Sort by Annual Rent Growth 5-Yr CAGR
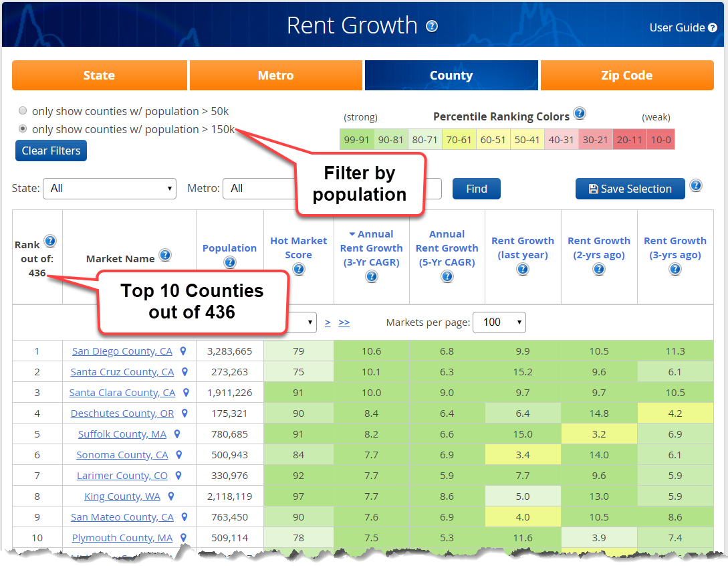728x566 pixels. tap(447, 248)
